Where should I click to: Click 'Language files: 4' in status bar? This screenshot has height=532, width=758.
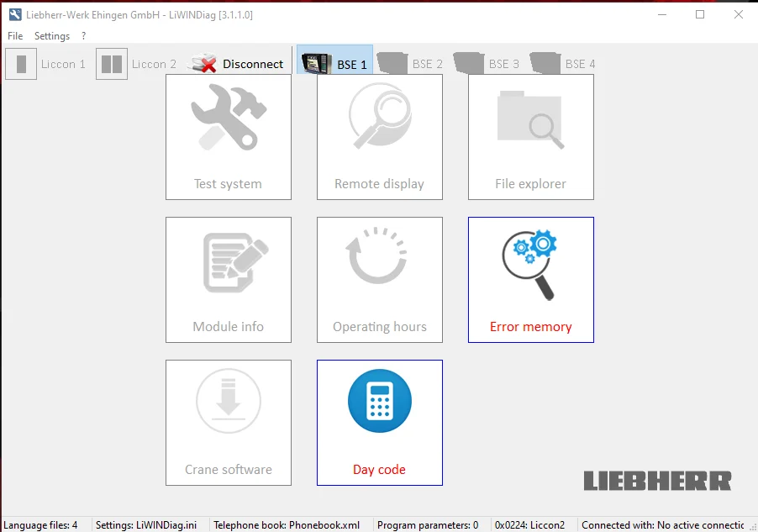[x=40, y=525]
